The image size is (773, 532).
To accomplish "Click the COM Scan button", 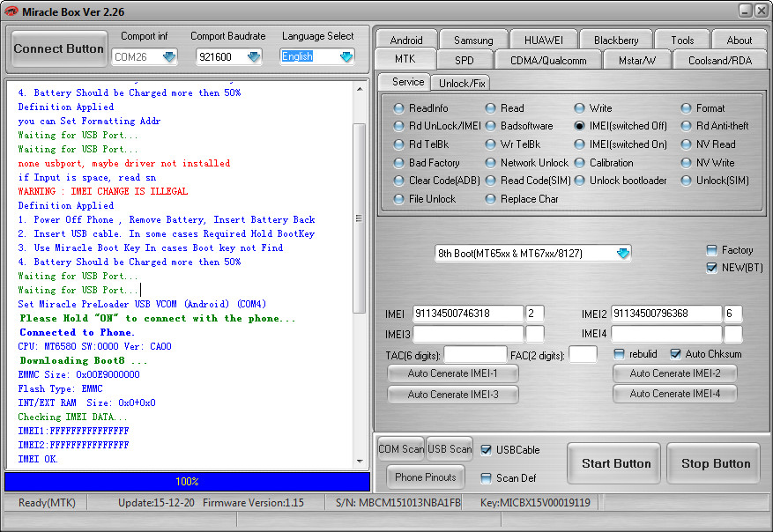I will tap(401, 448).
